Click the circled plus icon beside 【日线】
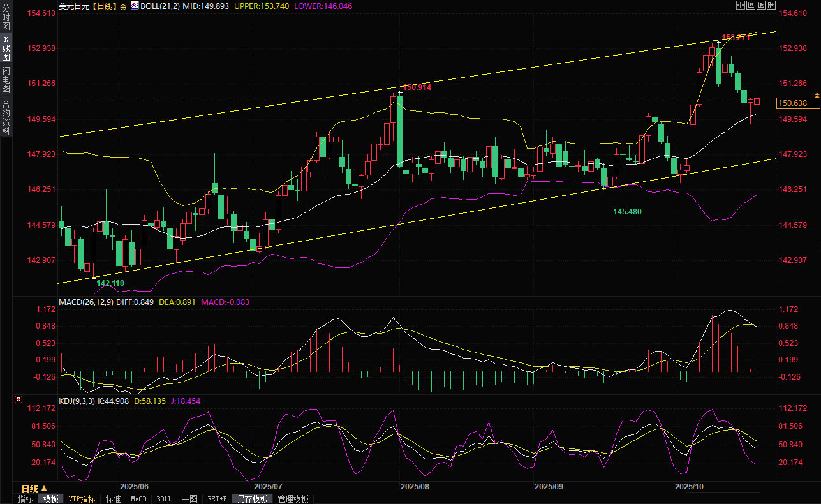Image resolution: width=821 pixels, height=504 pixels. click(x=123, y=6)
